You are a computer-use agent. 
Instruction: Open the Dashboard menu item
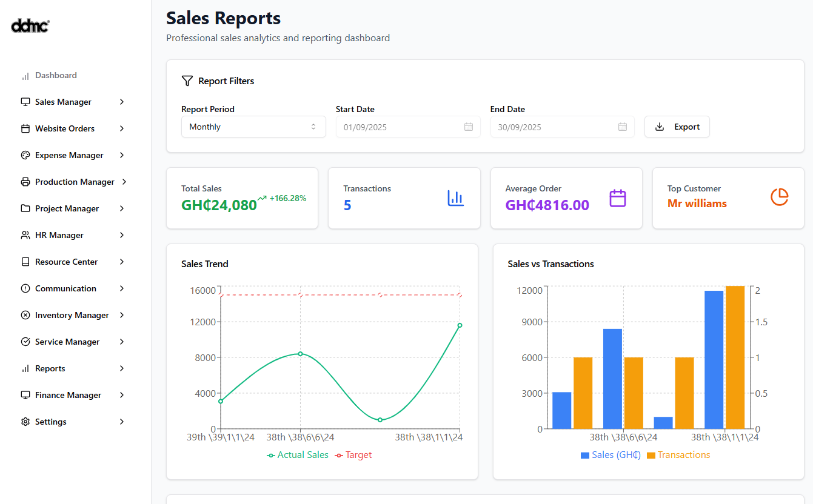pyautogui.click(x=56, y=76)
